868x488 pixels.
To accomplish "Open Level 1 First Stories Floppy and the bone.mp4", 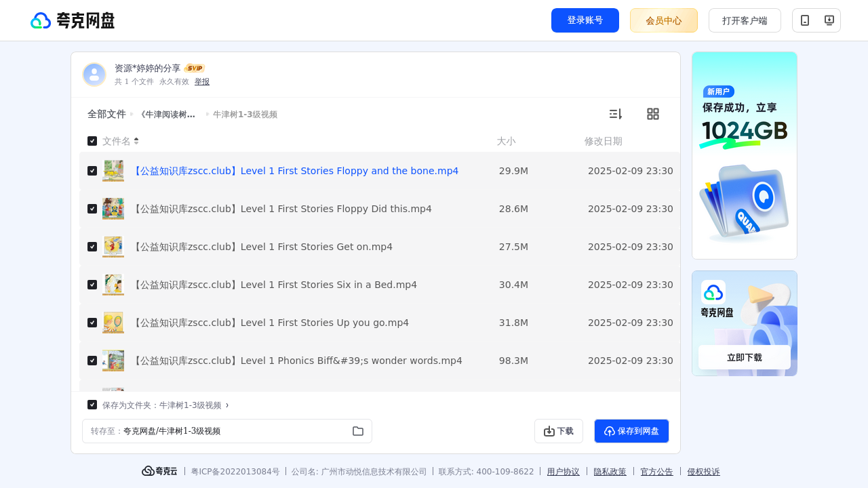I will (294, 171).
